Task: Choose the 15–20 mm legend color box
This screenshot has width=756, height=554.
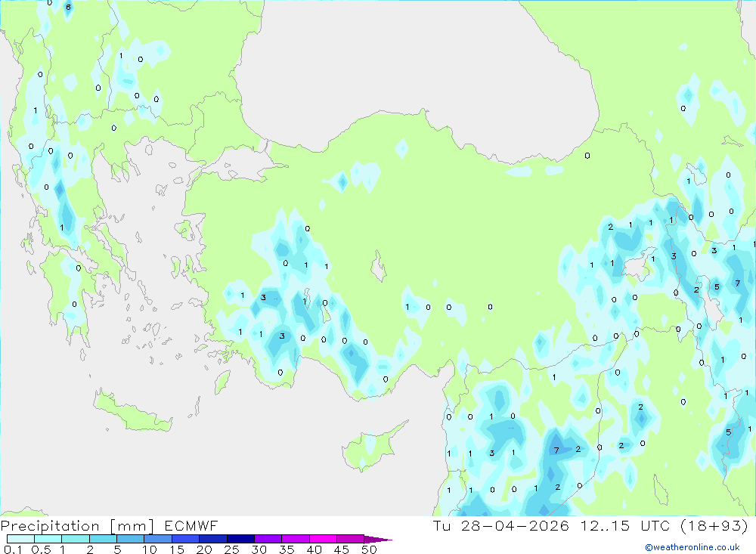Action: tap(186, 539)
